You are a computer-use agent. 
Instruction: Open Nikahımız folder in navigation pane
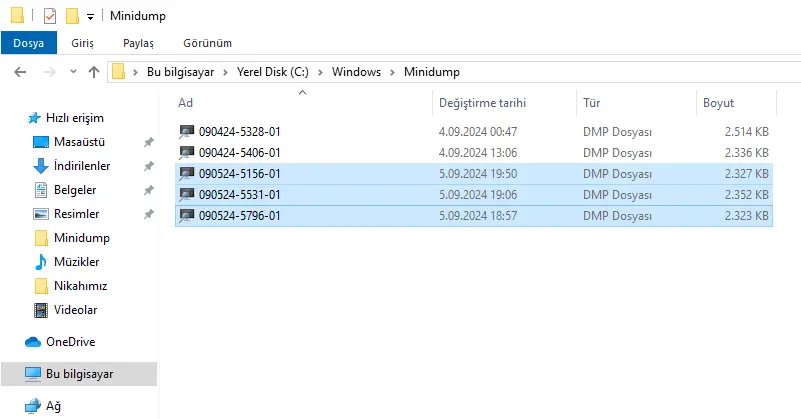click(80, 286)
